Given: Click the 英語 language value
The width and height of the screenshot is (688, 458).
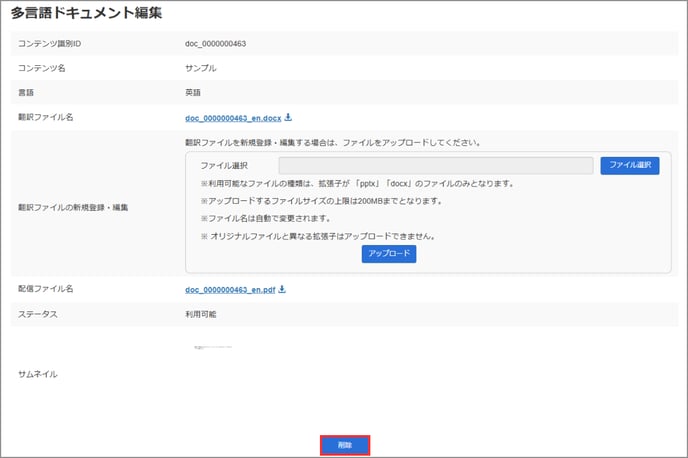Looking at the screenshot, I should [195, 92].
